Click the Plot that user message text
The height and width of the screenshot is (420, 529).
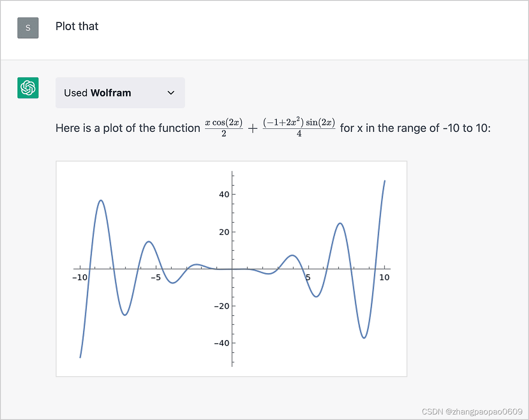77,26
